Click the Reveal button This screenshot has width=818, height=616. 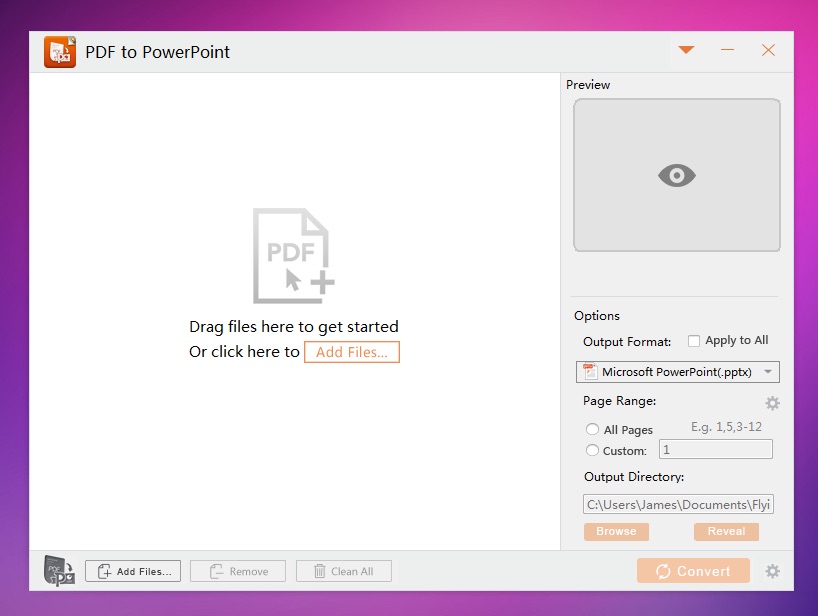click(x=726, y=532)
